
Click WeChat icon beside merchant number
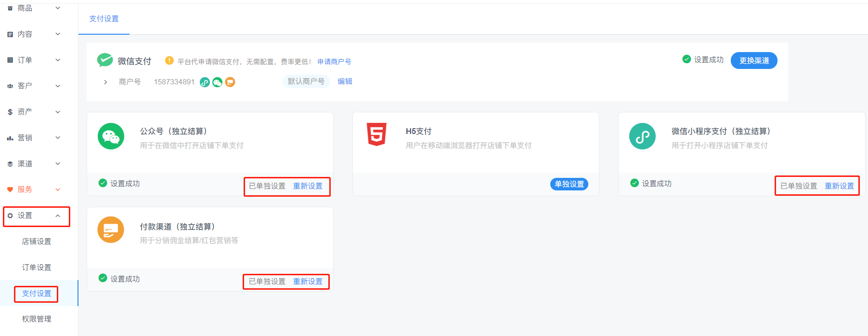[218, 82]
